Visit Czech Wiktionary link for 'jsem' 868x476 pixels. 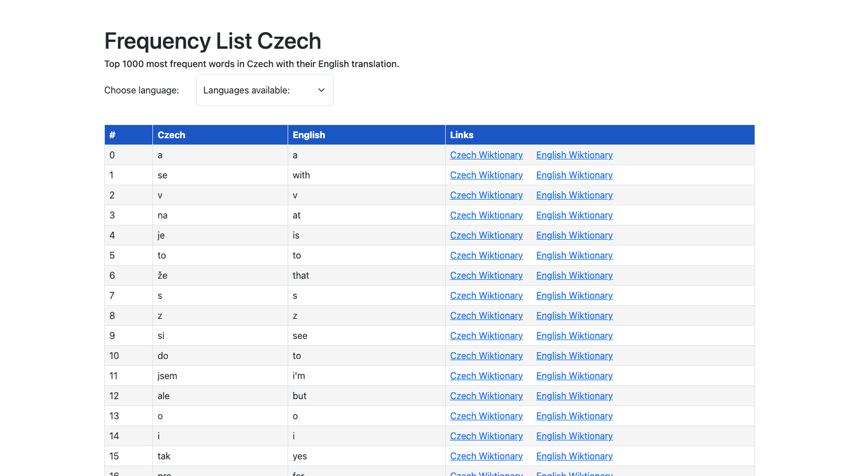click(x=486, y=376)
